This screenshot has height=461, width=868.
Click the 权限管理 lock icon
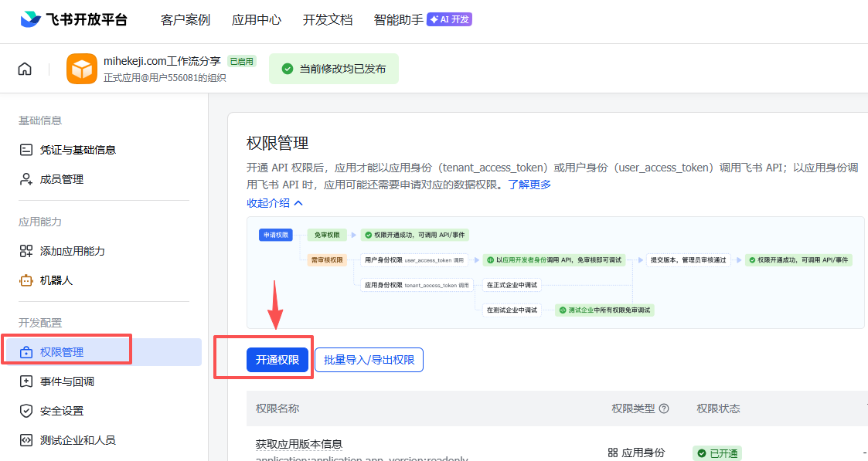(x=26, y=352)
